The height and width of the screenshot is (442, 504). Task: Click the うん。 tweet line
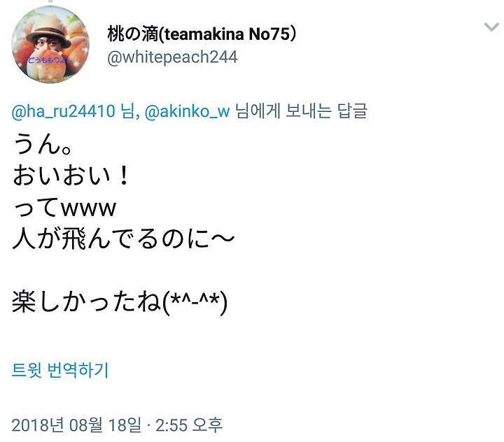(x=42, y=144)
